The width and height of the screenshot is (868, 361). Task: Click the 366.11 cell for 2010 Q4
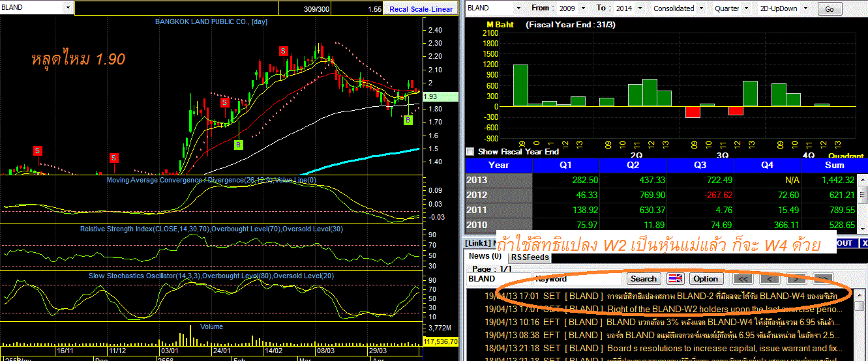tap(767, 225)
